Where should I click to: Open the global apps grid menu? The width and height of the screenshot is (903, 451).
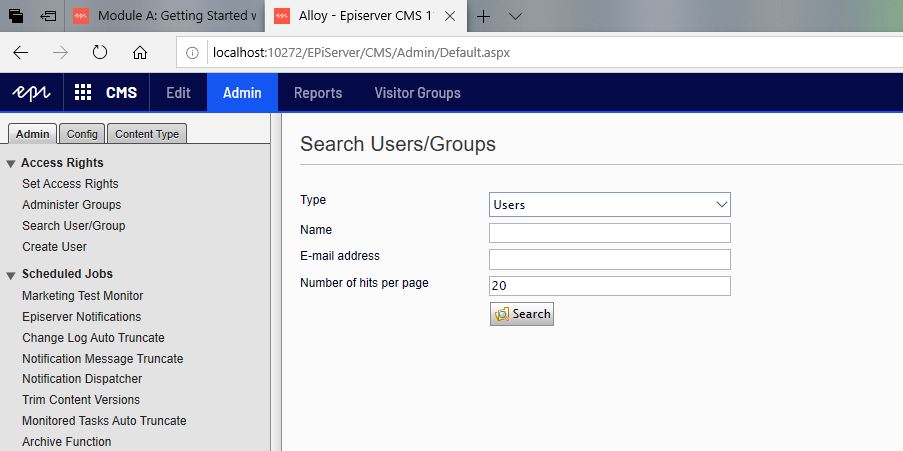pyautogui.click(x=83, y=93)
